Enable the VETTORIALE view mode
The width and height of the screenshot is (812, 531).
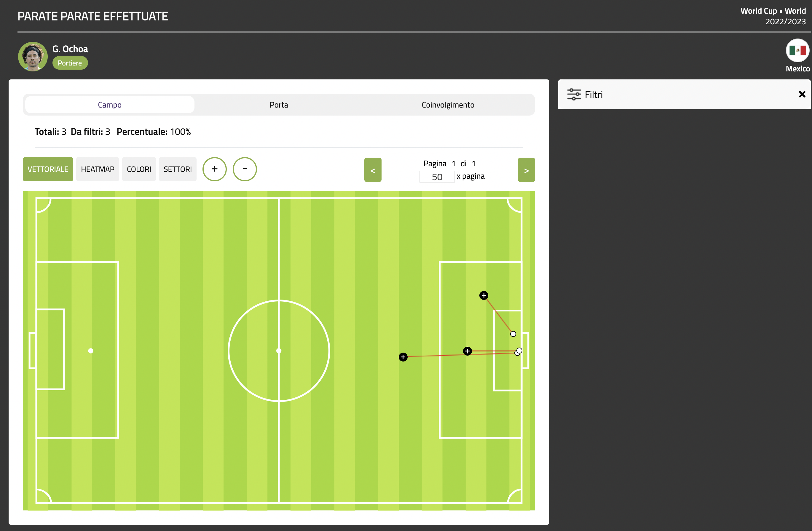48,169
